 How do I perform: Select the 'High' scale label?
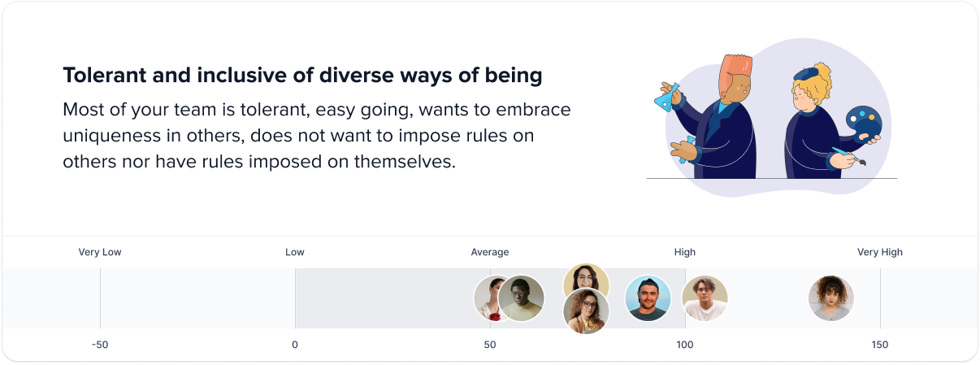685,252
